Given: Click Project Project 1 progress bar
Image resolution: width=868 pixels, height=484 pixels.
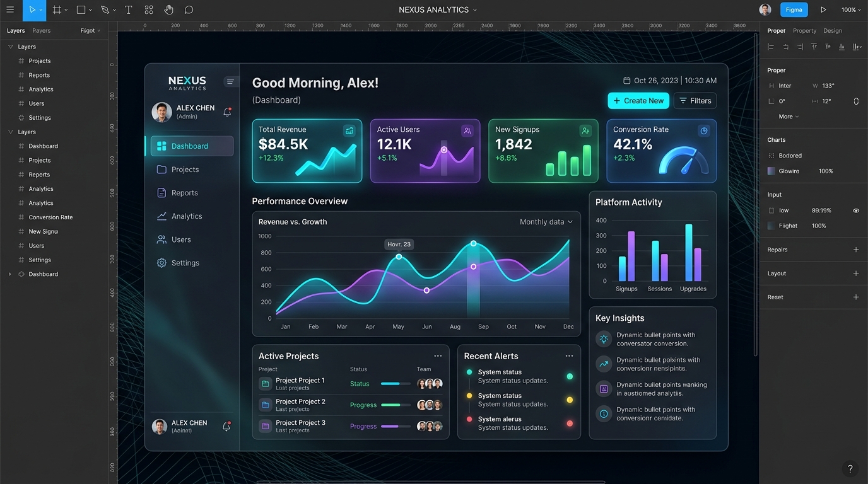Looking at the screenshot, I should (x=396, y=384).
